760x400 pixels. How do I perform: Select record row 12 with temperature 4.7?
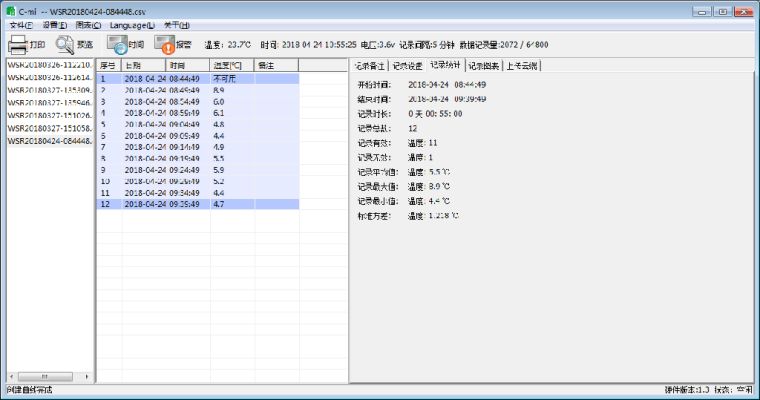pyautogui.click(x=198, y=204)
